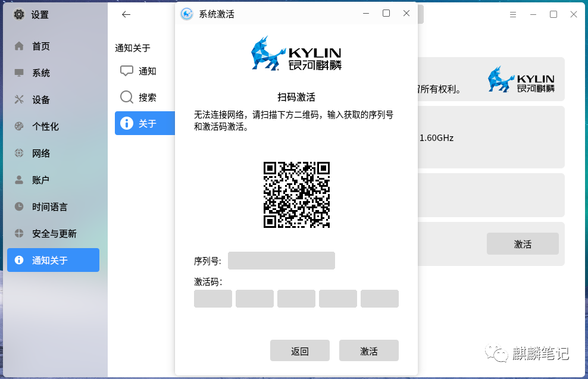Image resolution: width=588 pixels, height=379 pixels.
Task: Click the palette icon beside 个性化
Action: pos(19,126)
